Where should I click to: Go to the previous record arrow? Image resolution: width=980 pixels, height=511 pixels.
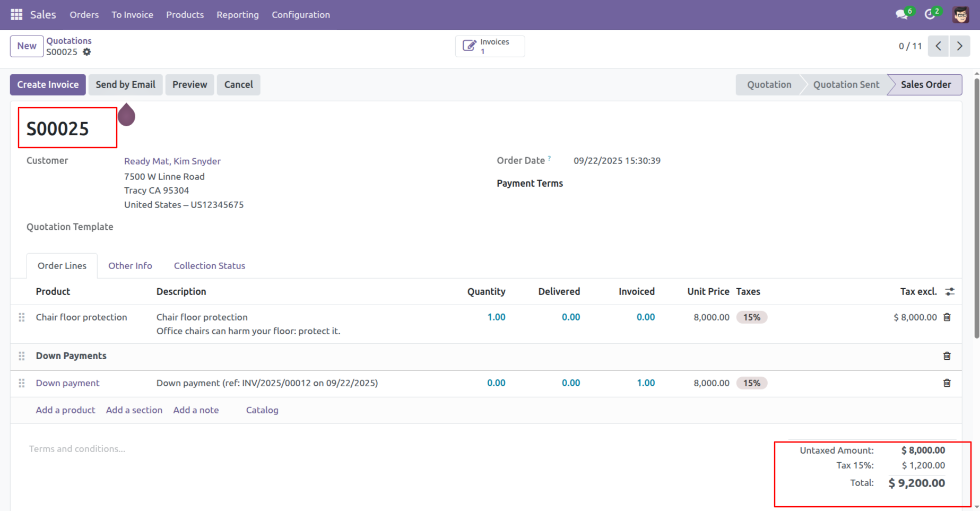tap(938, 46)
